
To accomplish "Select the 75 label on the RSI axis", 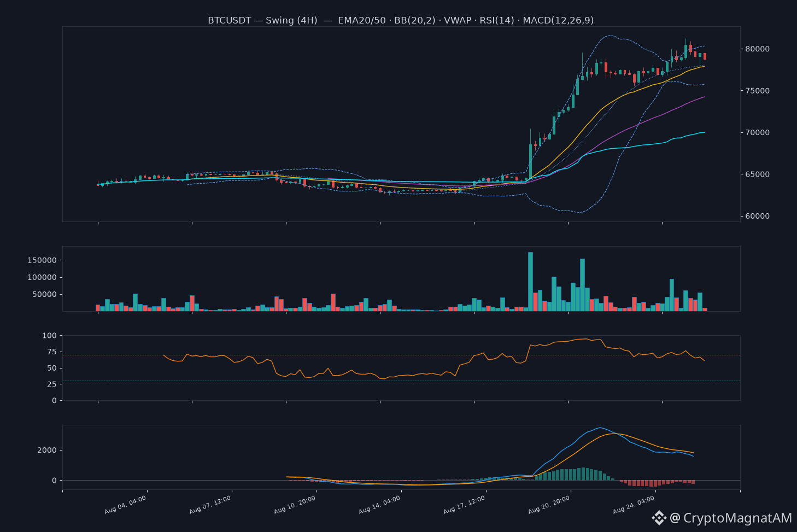I will click(x=52, y=352).
